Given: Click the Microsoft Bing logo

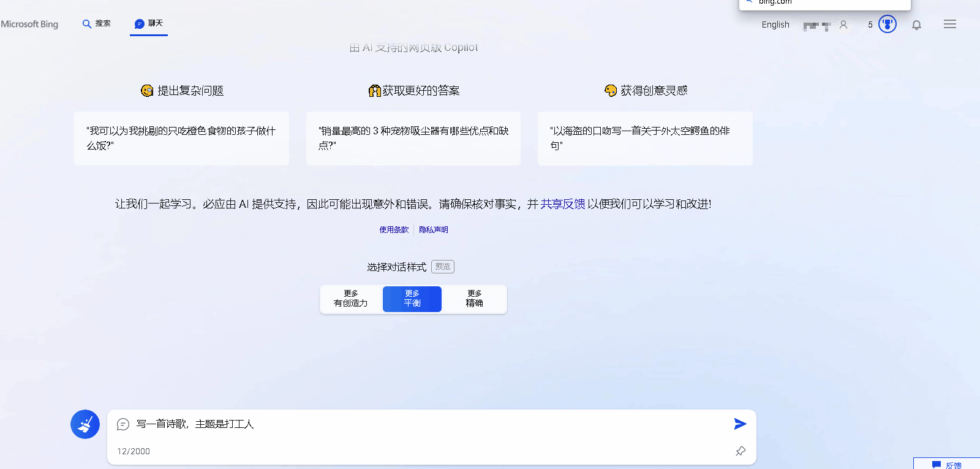Looking at the screenshot, I should click(x=29, y=24).
